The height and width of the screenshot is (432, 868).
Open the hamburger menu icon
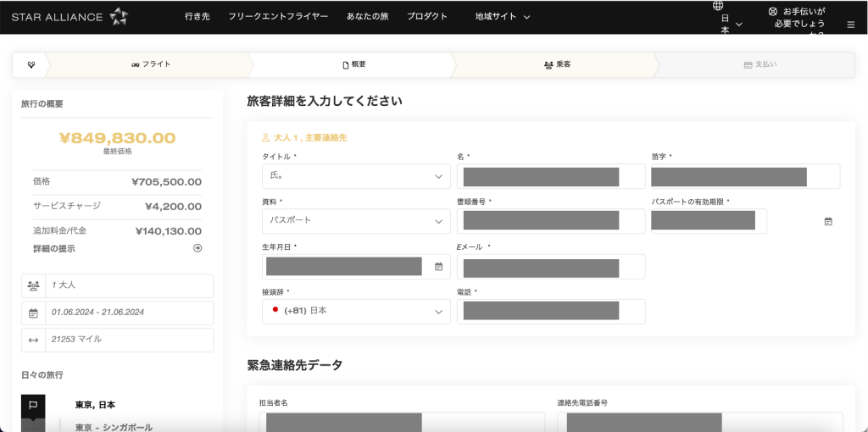(x=850, y=25)
